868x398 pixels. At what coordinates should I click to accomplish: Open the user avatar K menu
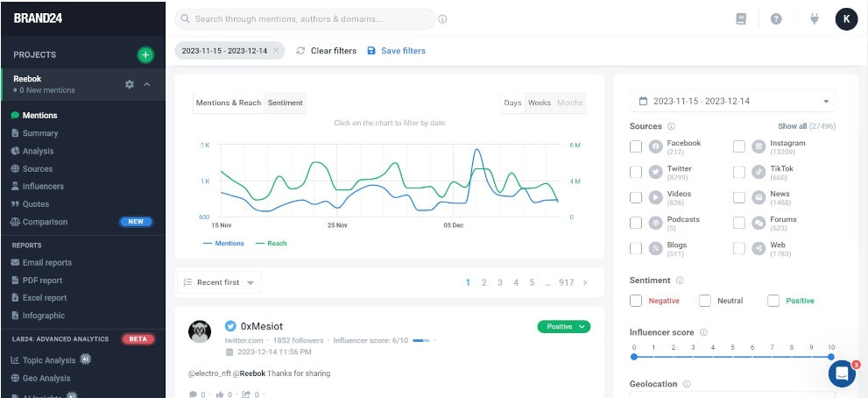coord(846,18)
